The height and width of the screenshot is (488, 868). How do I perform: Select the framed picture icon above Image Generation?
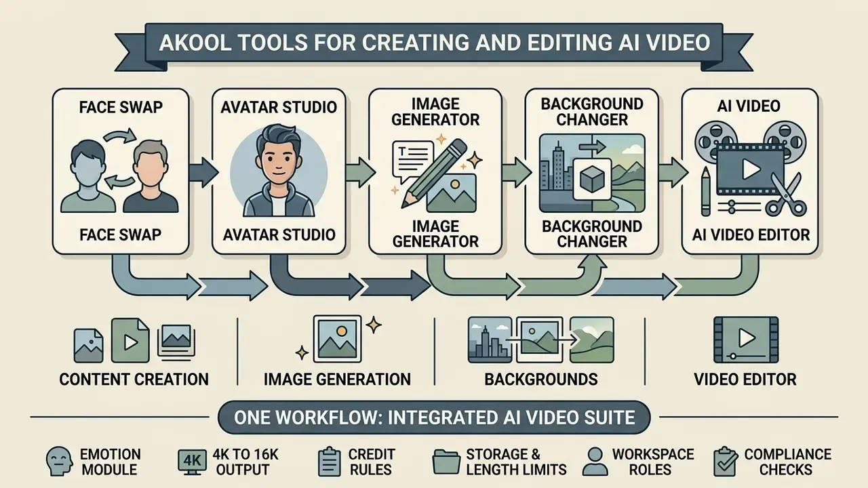(x=339, y=339)
